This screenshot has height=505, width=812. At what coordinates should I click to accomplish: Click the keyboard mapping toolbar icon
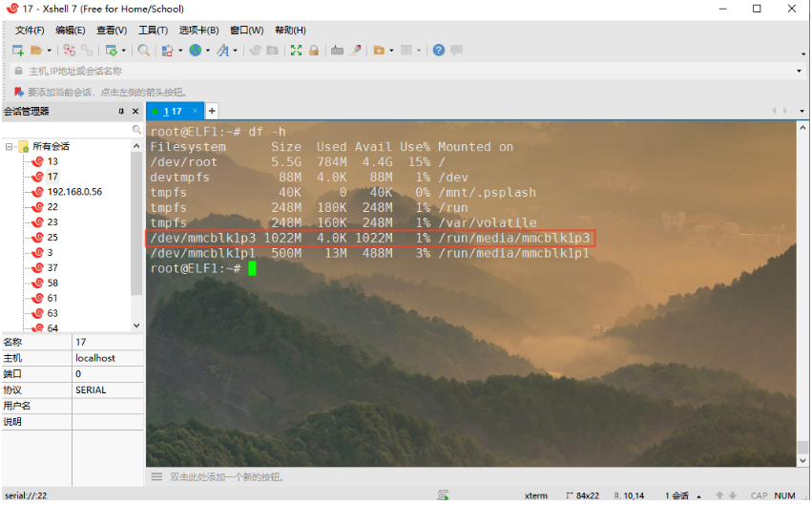(x=337, y=50)
